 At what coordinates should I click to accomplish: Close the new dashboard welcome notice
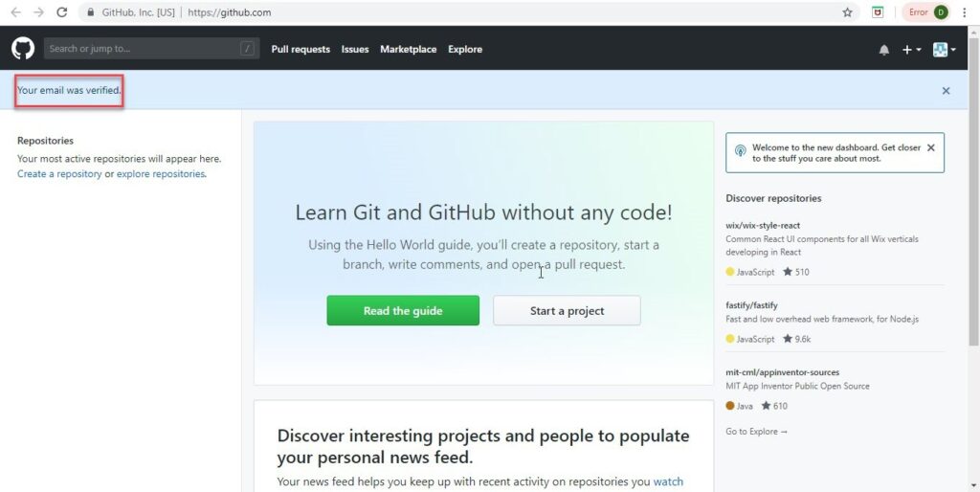(930, 148)
